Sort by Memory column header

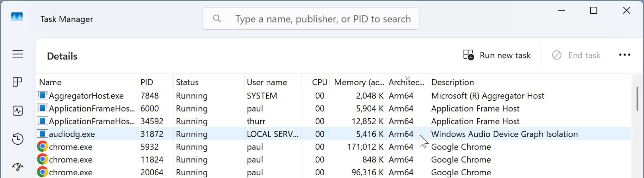click(359, 82)
